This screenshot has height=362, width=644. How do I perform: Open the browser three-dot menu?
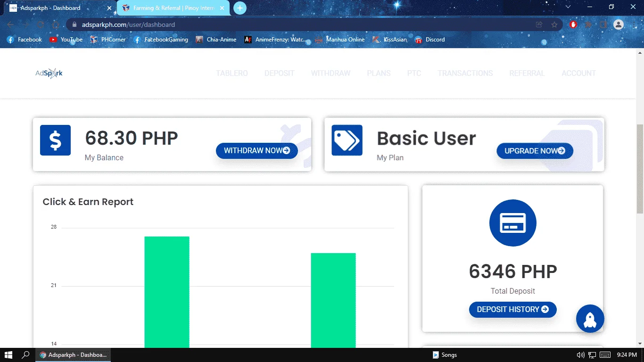click(634, 25)
